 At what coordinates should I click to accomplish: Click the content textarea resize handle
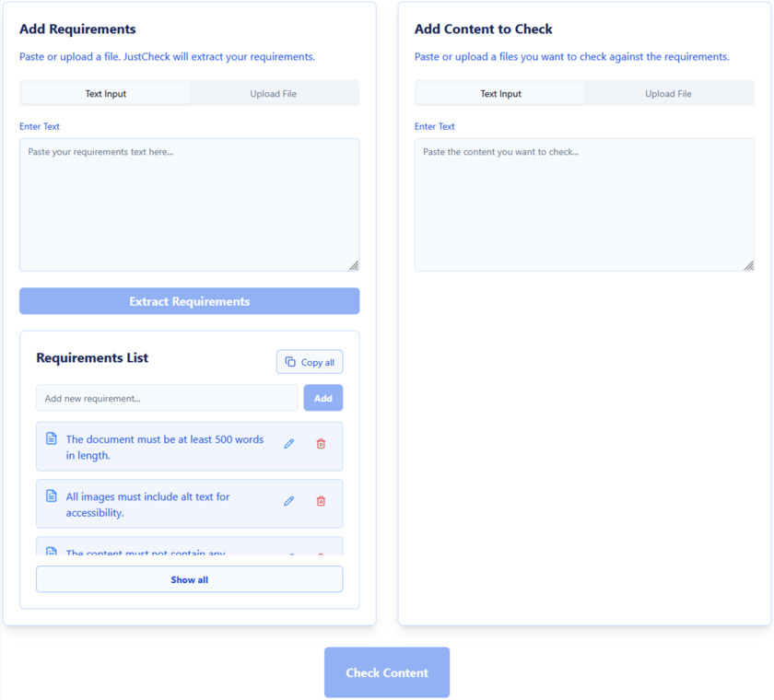[x=748, y=265]
